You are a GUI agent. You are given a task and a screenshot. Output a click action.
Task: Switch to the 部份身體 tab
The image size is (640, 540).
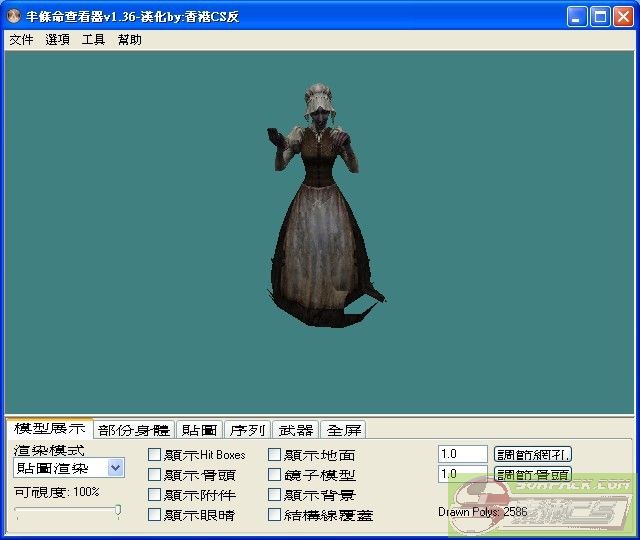pos(134,430)
